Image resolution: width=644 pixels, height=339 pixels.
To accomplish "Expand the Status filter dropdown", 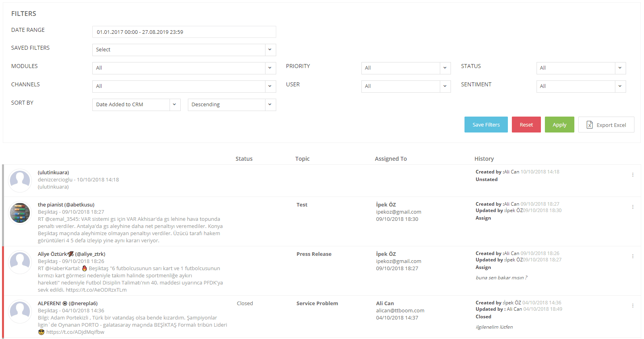I will 581,68.
